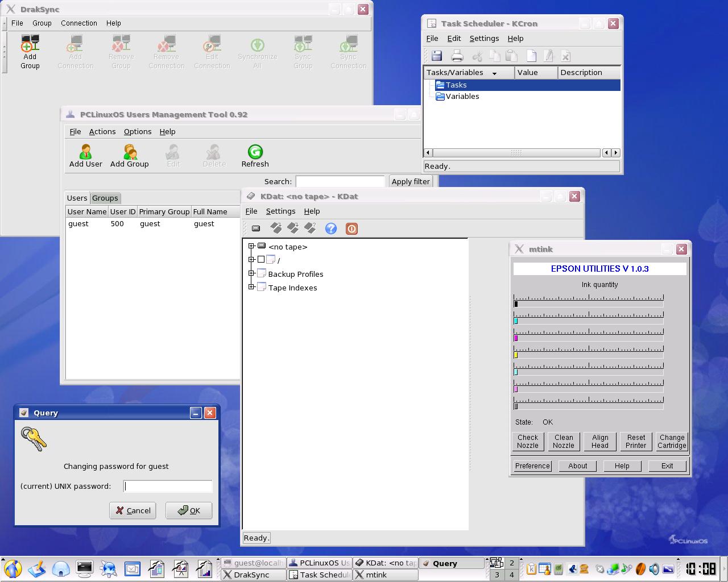This screenshot has width=728, height=582.
Task: Open Actions menu in Users Management Tool
Action: [102, 132]
